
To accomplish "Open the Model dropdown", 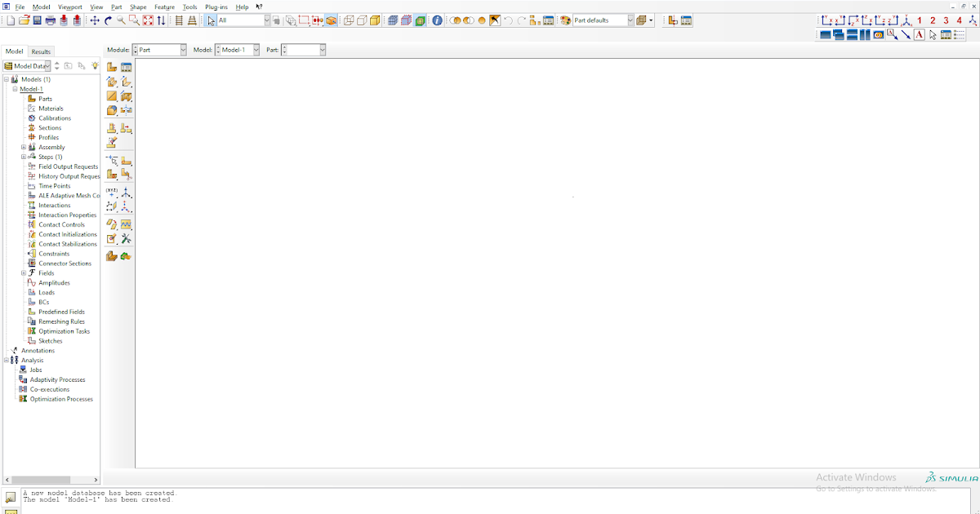I will (x=258, y=49).
